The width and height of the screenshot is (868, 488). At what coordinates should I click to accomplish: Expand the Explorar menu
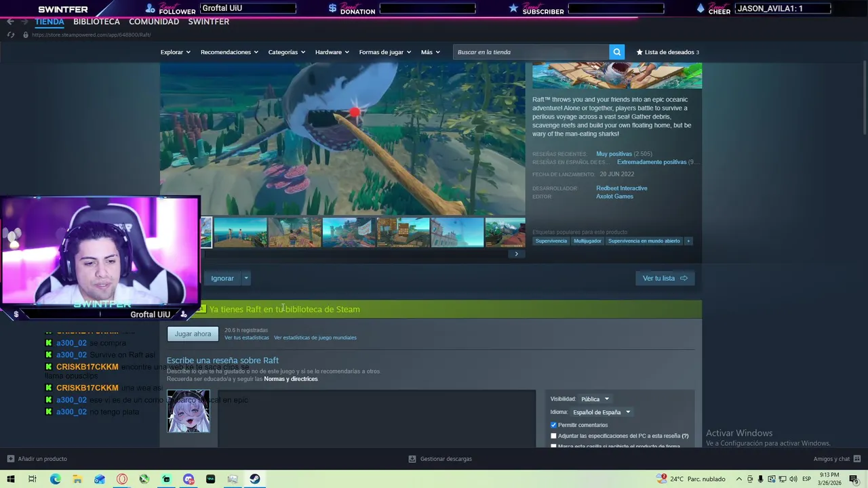click(x=175, y=52)
